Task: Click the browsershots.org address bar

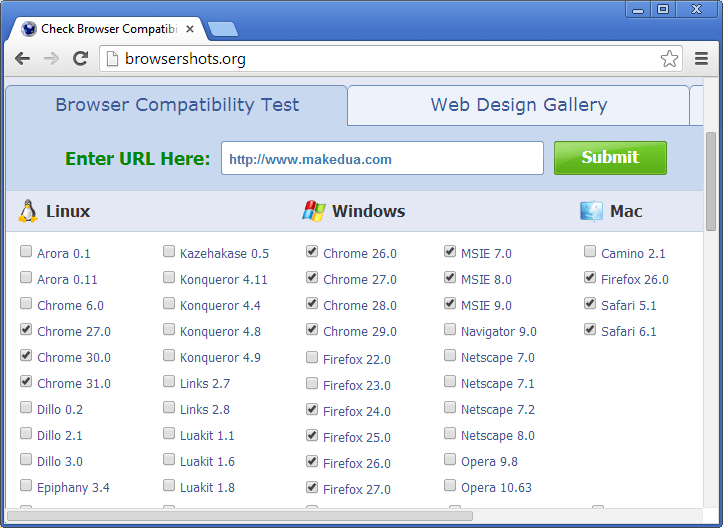Action: (x=391, y=59)
